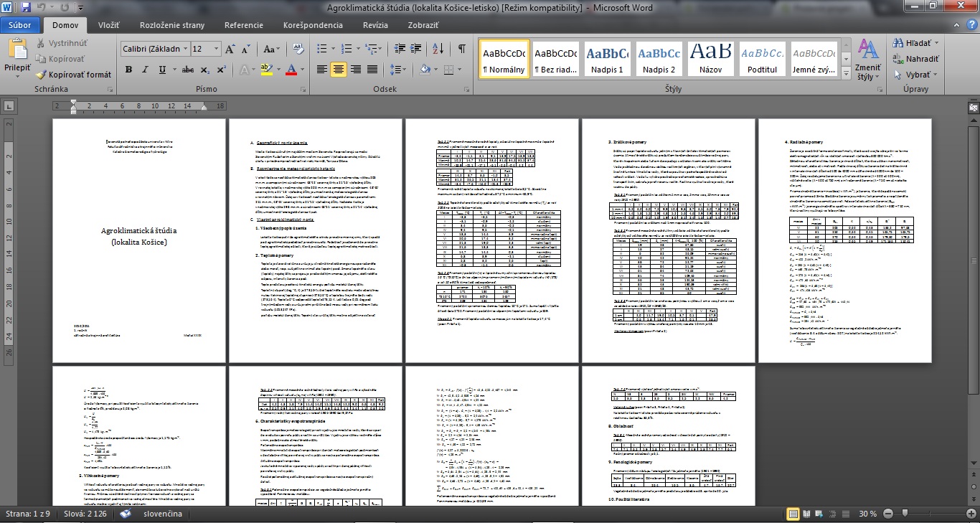Click the first page thumbnail titled Agroklimatická štúdia
Viewport: 980px width, 523px height.
139,239
